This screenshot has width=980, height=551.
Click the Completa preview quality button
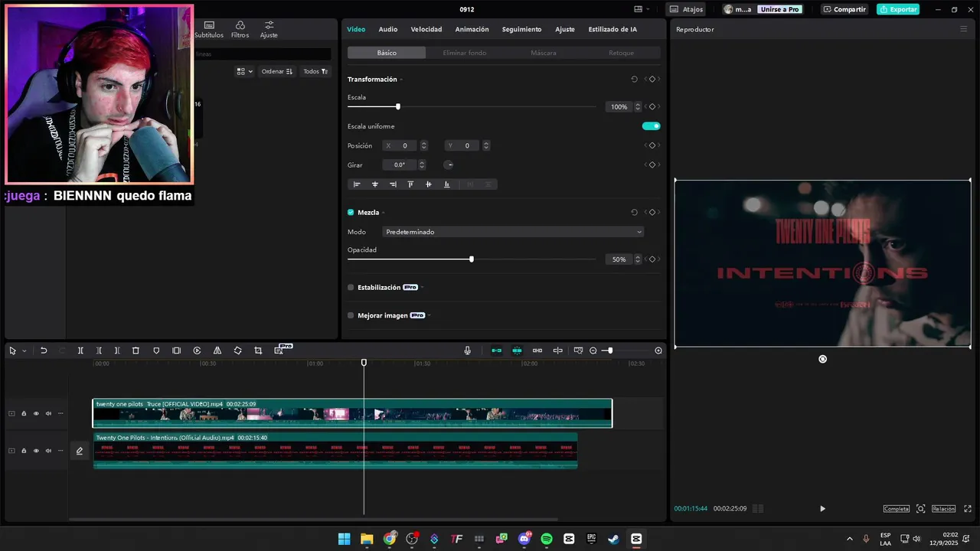pyautogui.click(x=897, y=509)
